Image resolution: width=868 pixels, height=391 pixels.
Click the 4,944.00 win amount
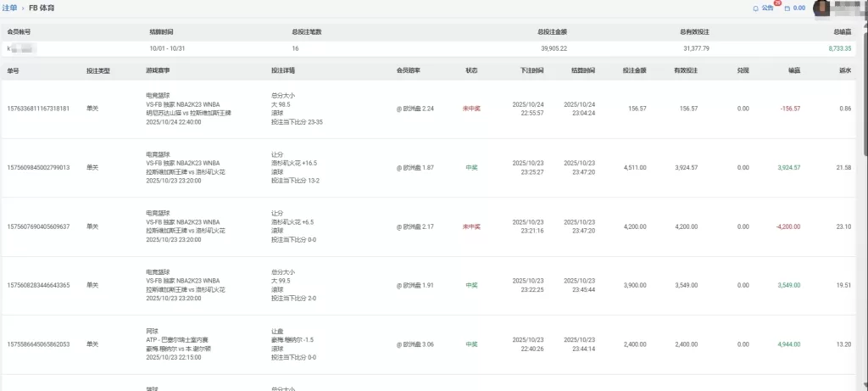coord(787,344)
